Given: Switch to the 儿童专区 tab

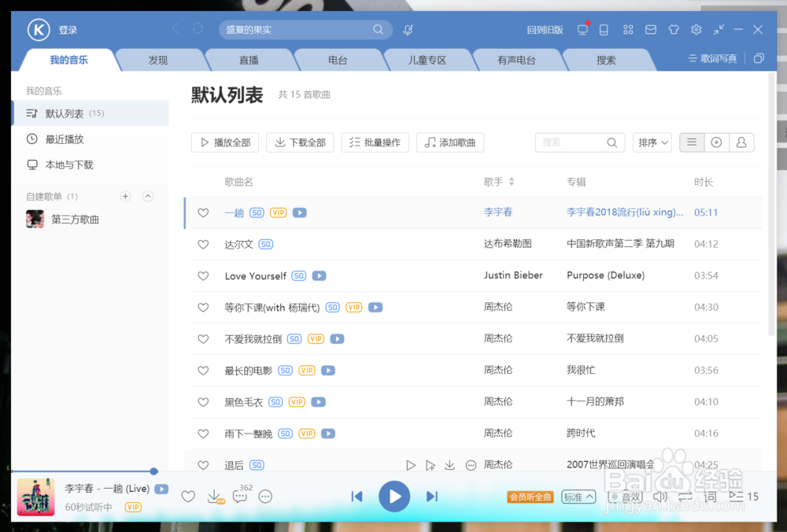Looking at the screenshot, I should (x=427, y=61).
